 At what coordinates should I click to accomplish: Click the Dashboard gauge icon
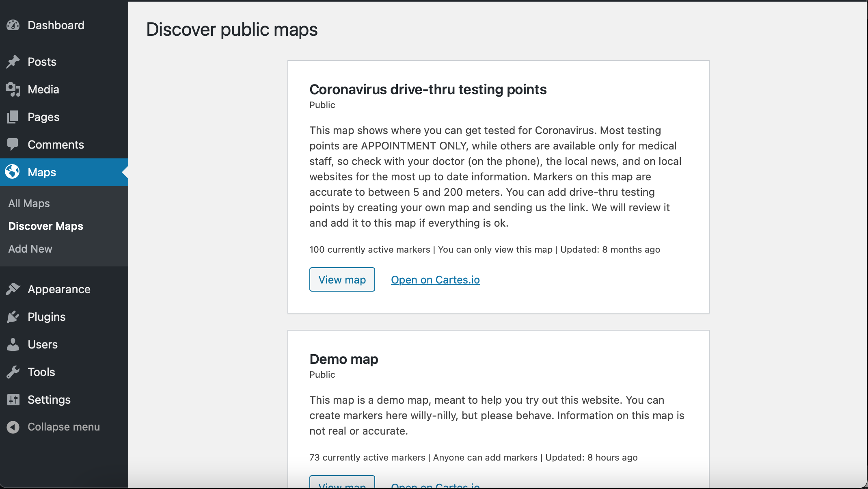click(13, 25)
